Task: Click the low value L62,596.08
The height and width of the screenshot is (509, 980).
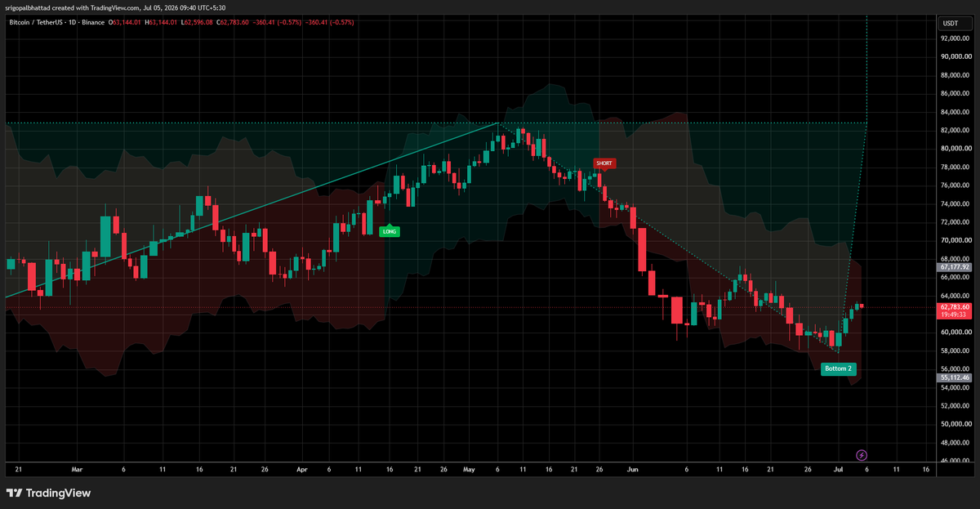Action: click(197, 22)
